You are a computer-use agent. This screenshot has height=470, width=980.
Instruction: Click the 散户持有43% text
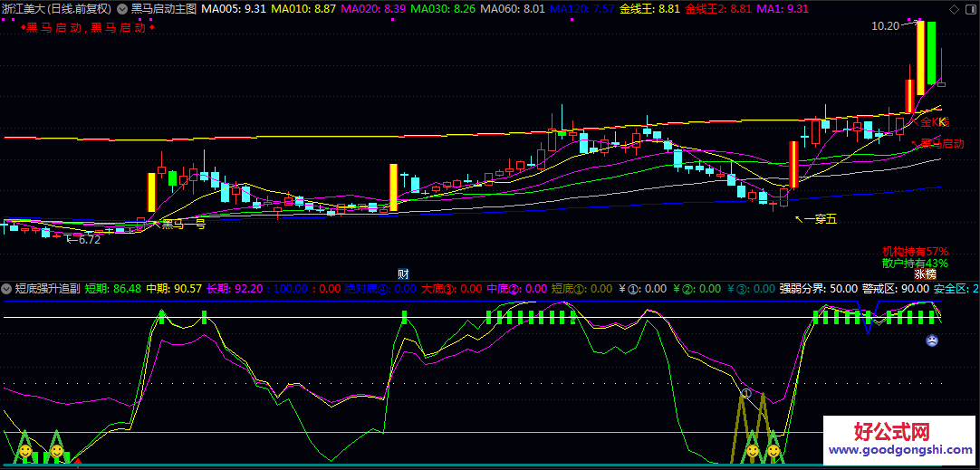click(916, 264)
